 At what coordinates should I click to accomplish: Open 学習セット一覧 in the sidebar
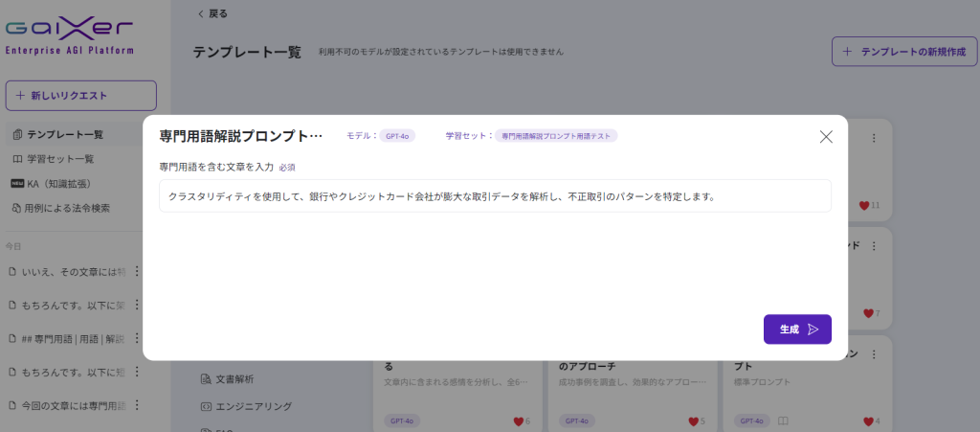(x=59, y=159)
